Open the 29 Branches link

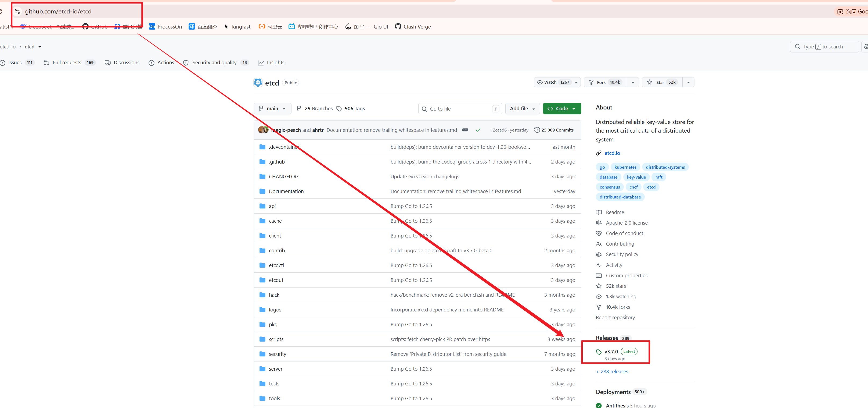click(314, 109)
